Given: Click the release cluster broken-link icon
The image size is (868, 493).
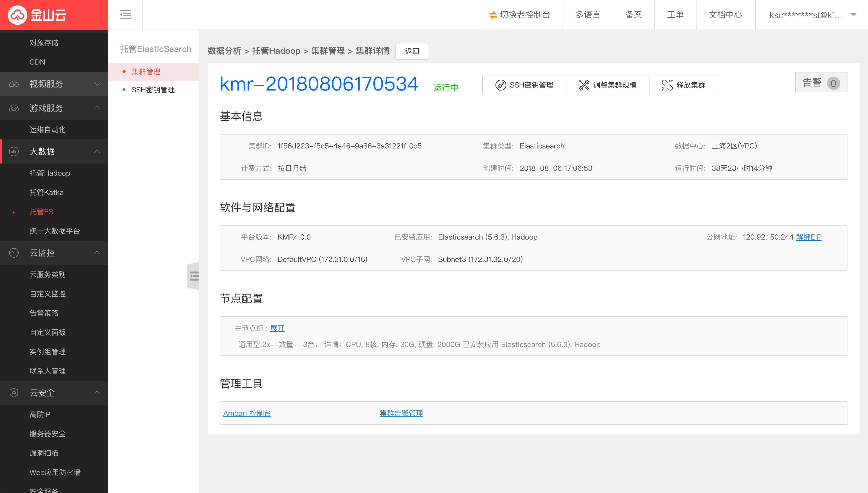Looking at the screenshot, I should point(667,85).
